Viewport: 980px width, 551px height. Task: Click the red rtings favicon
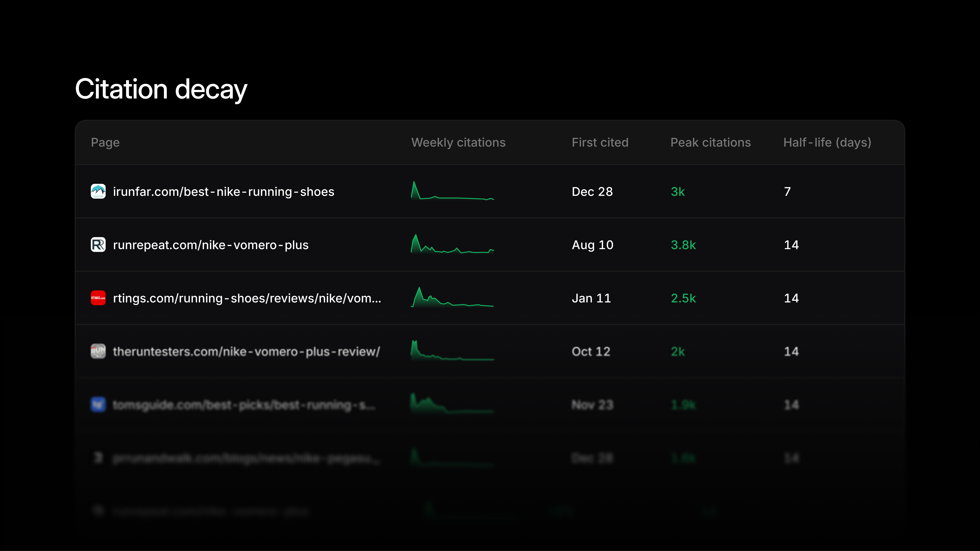[x=98, y=298]
